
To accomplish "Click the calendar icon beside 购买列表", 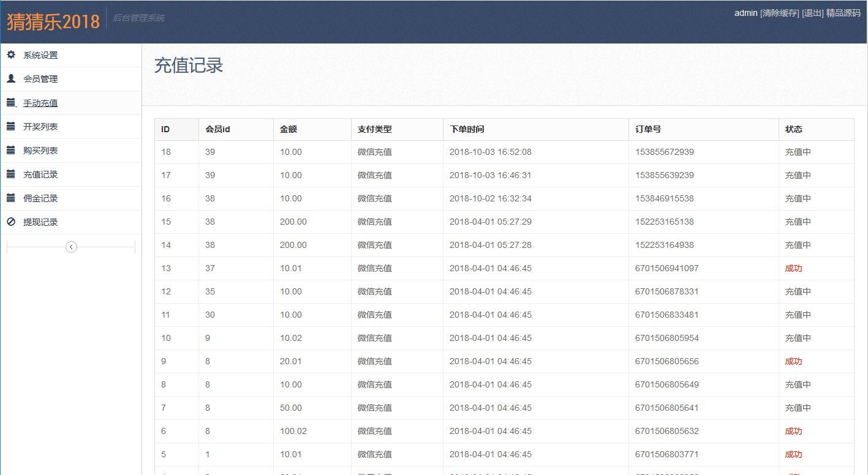I will [x=11, y=151].
